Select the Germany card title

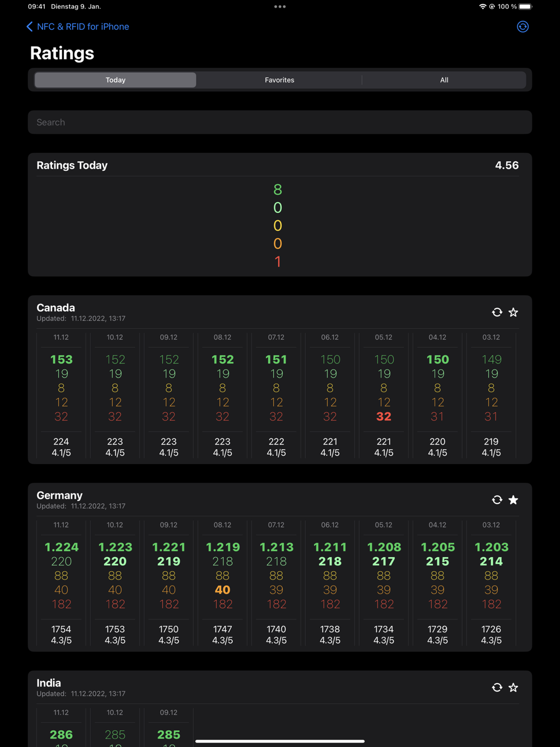59,495
